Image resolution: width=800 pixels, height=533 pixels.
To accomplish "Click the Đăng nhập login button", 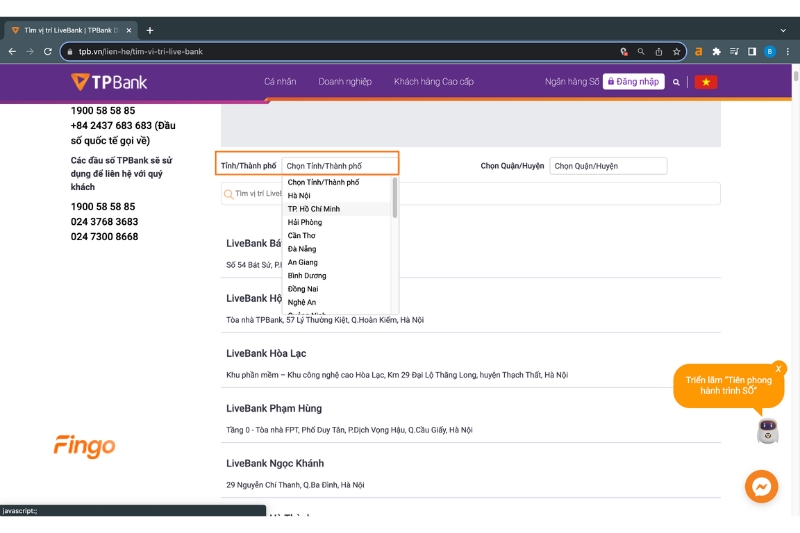I will pos(633,82).
